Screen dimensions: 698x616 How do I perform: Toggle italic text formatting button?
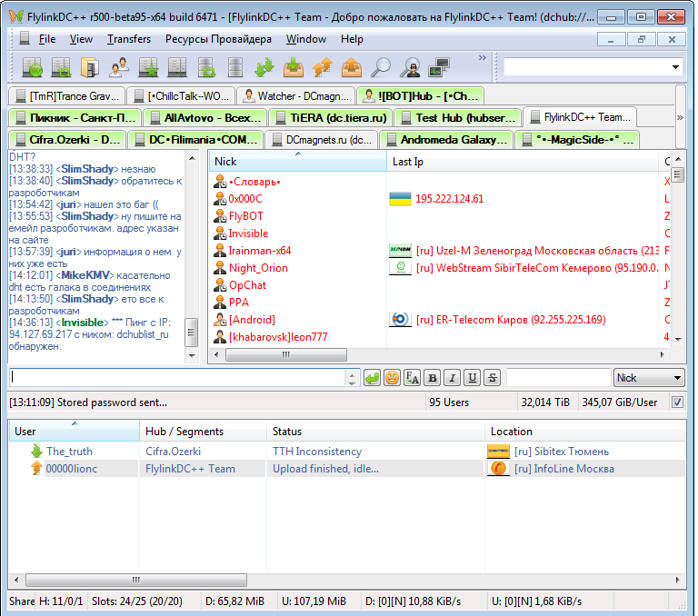pyautogui.click(x=453, y=378)
